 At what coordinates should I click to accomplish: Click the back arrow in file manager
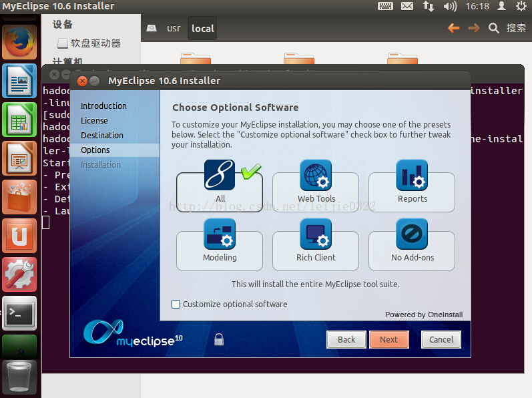(454, 28)
